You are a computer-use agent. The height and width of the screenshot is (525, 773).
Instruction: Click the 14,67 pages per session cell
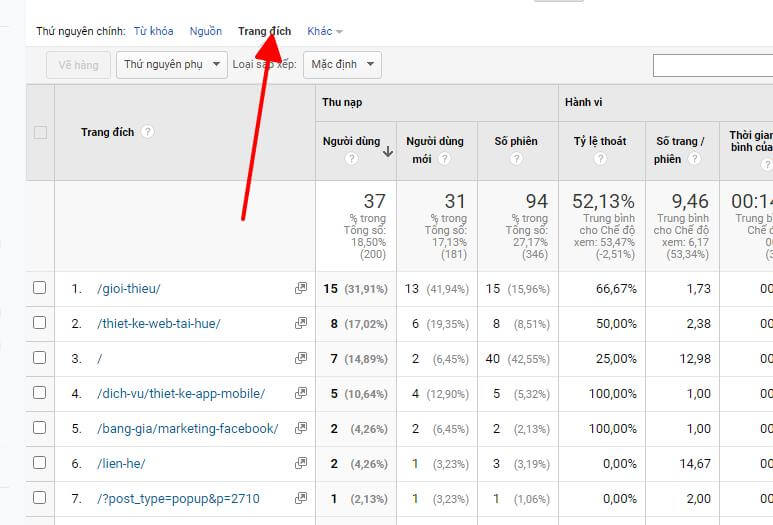click(695, 463)
